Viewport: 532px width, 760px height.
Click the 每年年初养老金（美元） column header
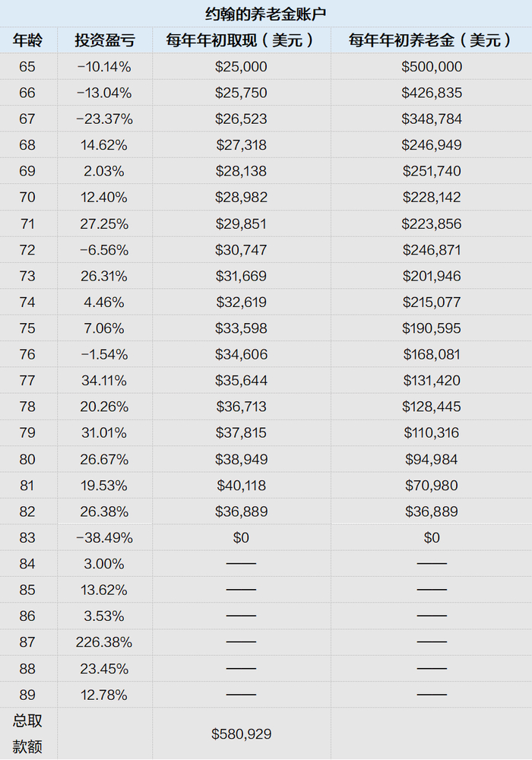[x=431, y=40]
